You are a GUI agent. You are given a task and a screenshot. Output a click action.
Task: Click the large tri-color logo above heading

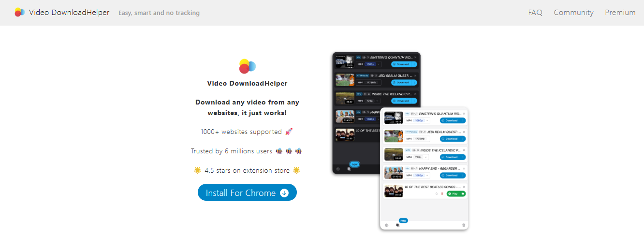(247, 66)
